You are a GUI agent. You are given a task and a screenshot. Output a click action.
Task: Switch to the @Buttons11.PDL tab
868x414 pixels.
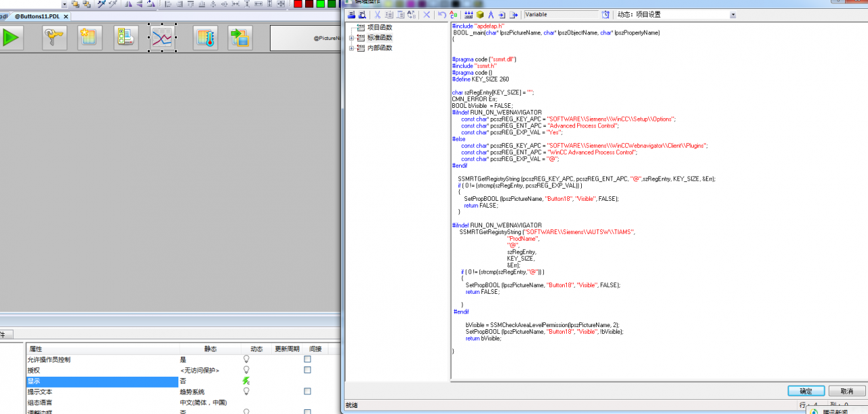37,16
